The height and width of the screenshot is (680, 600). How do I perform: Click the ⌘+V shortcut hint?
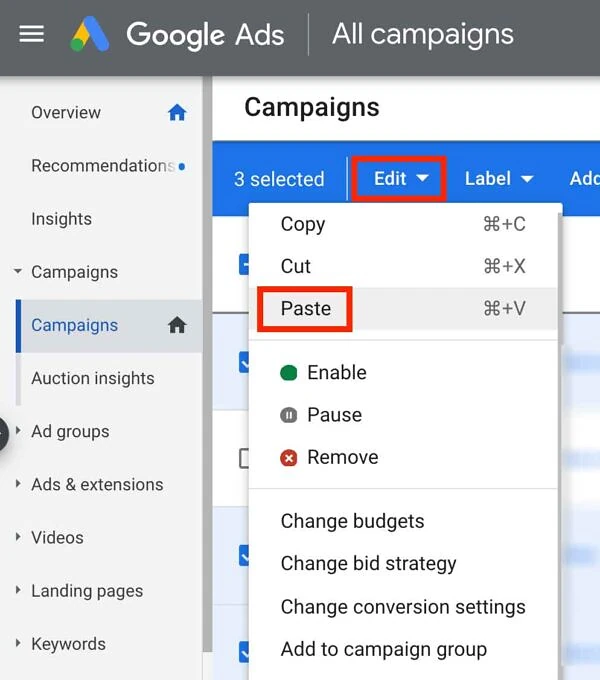point(505,309)
